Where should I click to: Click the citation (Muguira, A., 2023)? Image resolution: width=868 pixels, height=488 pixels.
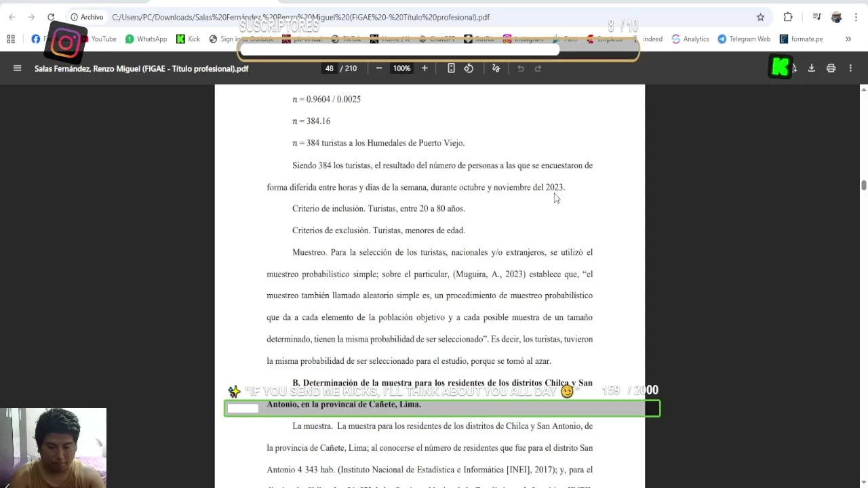[x=489, y=274]
